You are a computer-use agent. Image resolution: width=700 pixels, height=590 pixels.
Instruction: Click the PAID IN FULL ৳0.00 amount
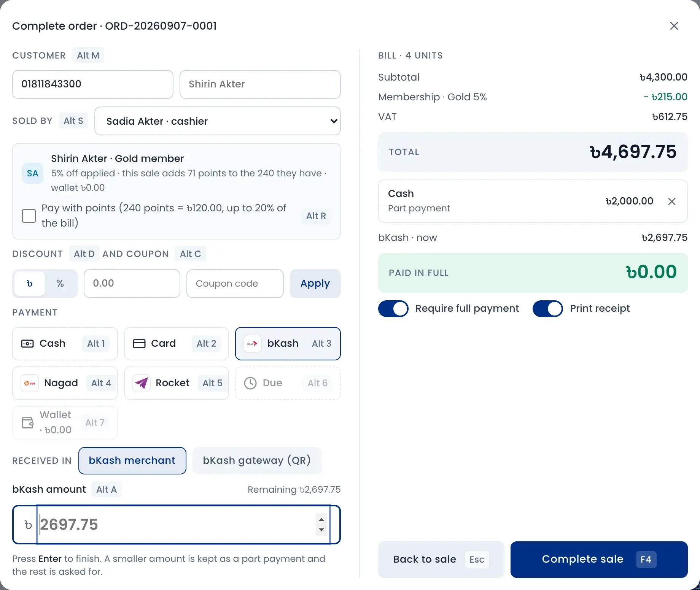(651, 272)
